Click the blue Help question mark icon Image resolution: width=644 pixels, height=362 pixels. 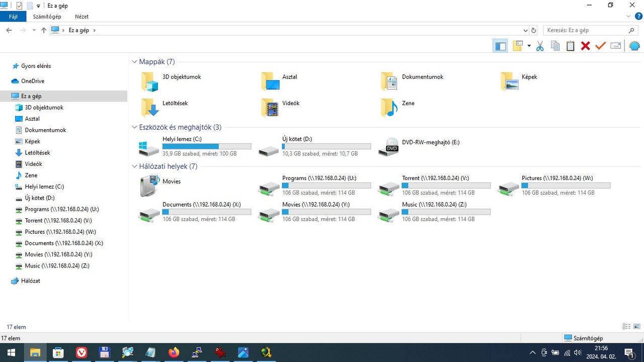click(x=638, y=17)
